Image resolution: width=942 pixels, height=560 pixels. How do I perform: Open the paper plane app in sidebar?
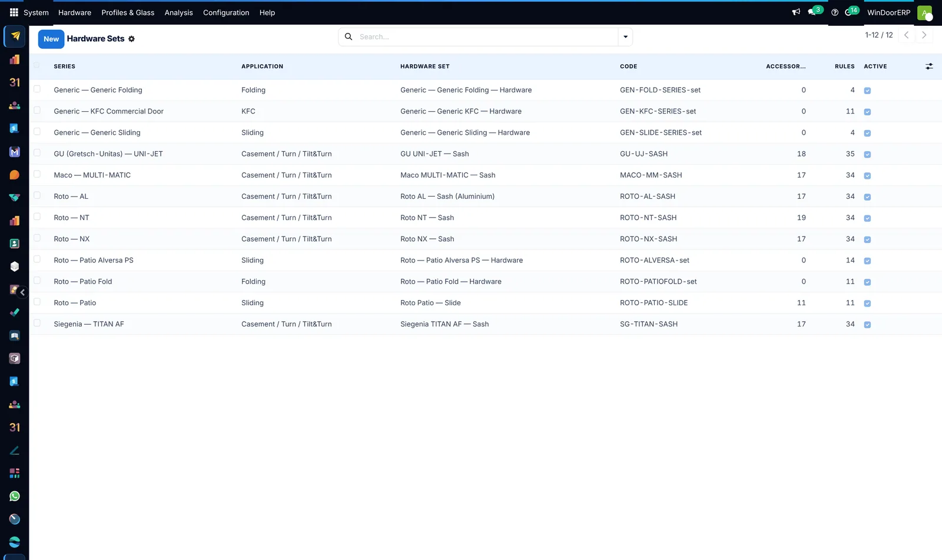(x=15, y=36)
